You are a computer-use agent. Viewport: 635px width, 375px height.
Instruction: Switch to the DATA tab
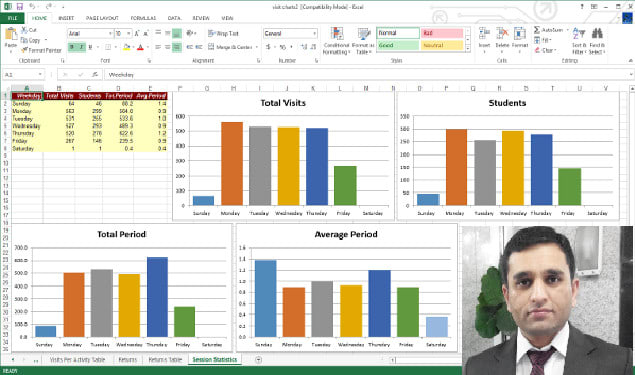tap(174, 18)
